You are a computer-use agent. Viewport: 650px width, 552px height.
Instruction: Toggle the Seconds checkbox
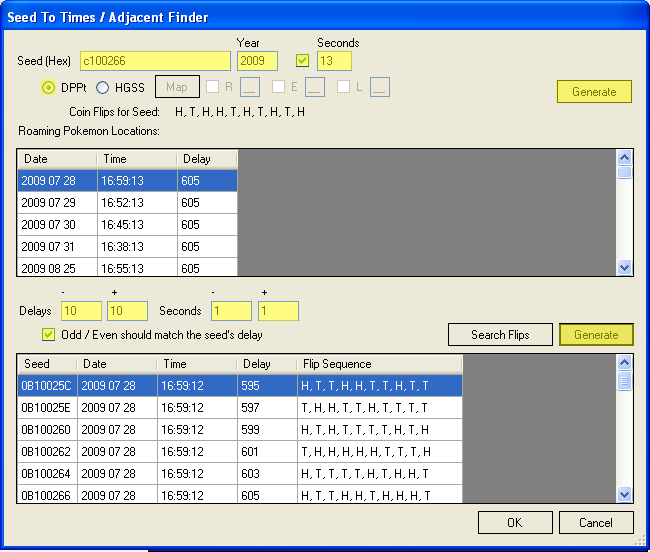click(x=303, y=61)
